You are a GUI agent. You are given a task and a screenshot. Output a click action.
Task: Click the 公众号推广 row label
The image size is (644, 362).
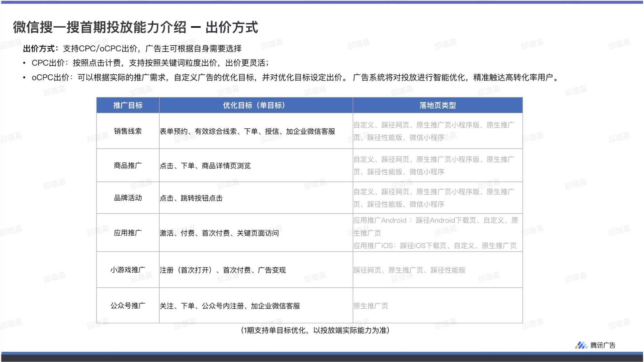point(128,305)
